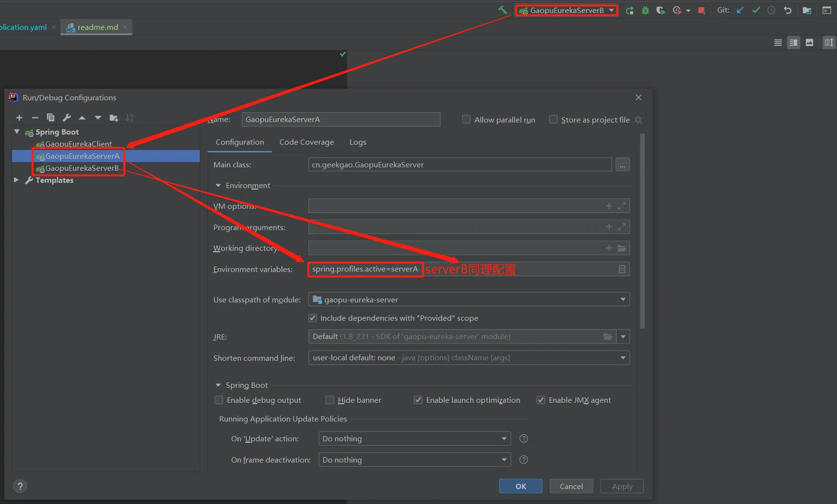Click the Add New Configuration plus icon

point(19,118)
